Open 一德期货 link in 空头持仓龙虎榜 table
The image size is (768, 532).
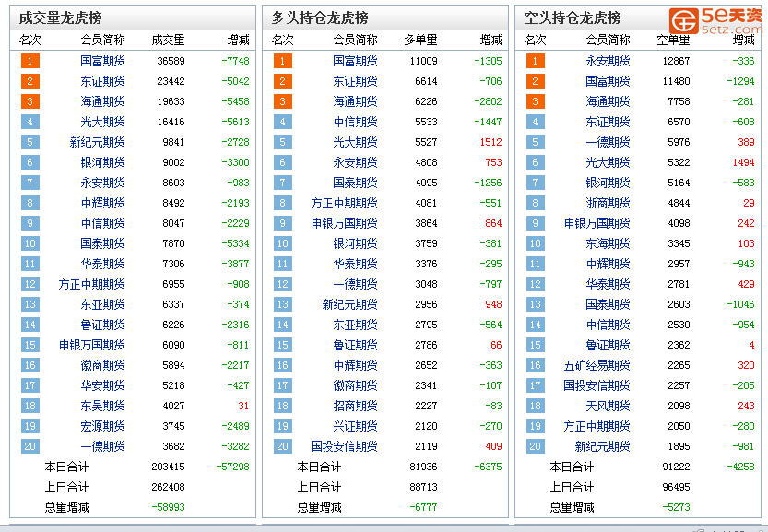pos(608,142)
